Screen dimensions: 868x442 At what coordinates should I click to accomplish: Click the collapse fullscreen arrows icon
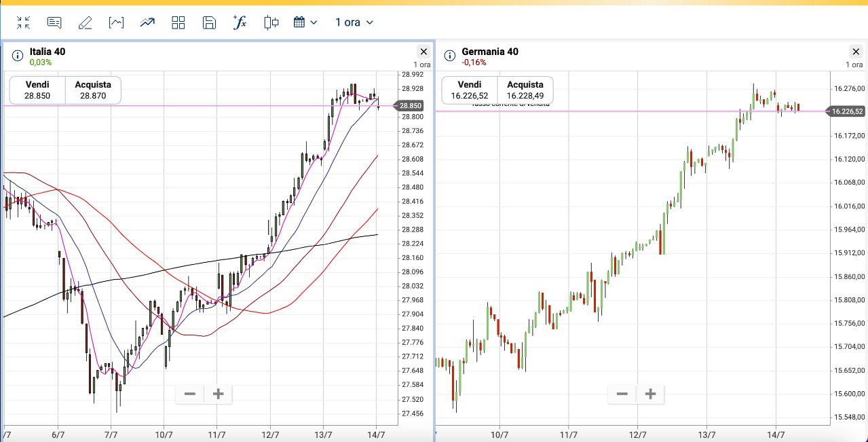click(x=24, y=22)
